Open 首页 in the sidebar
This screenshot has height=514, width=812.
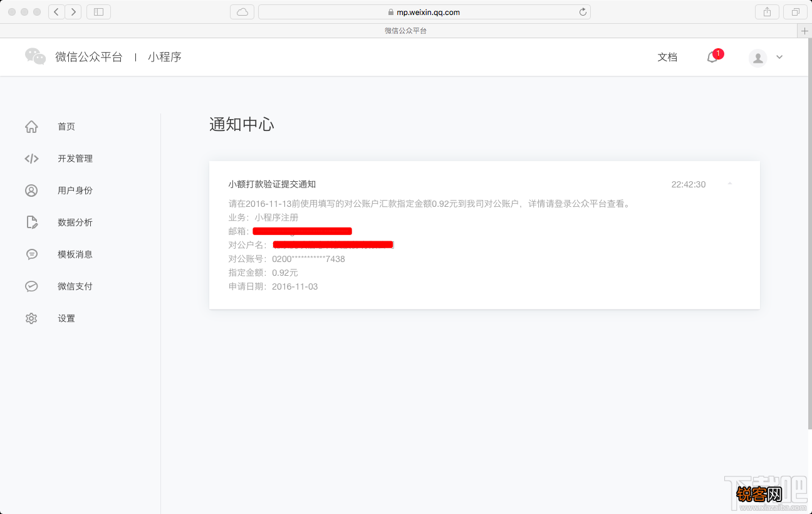66,127
